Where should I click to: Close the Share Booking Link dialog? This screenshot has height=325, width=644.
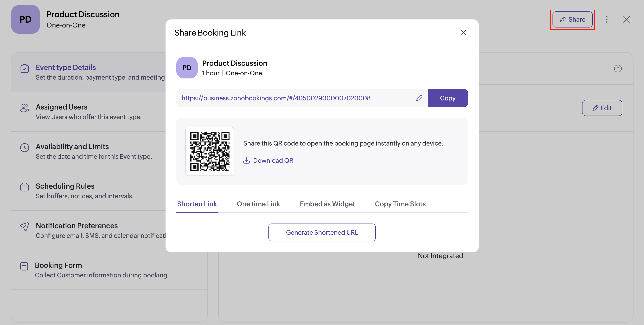[x=463, y=33]
